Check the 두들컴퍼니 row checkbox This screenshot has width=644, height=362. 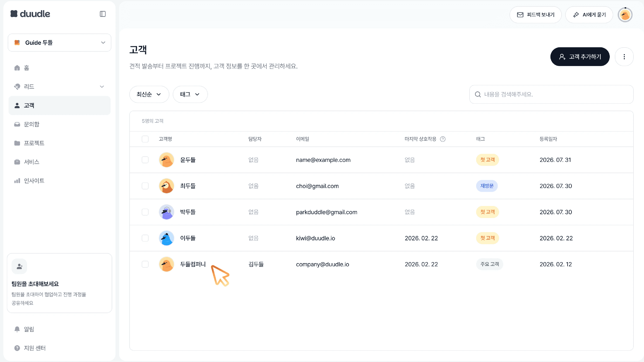pos(145,264)
